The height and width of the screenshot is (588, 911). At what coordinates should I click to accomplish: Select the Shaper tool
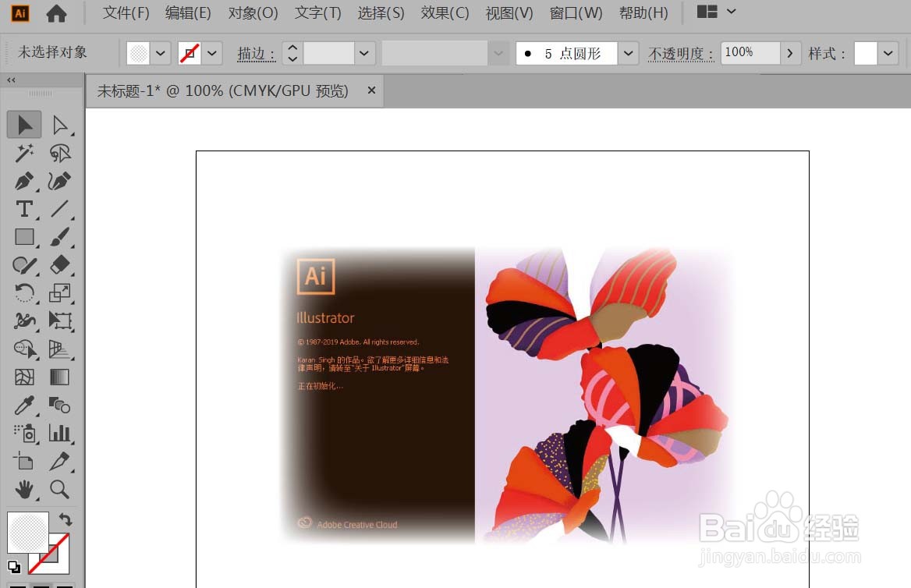pos(24,265)
